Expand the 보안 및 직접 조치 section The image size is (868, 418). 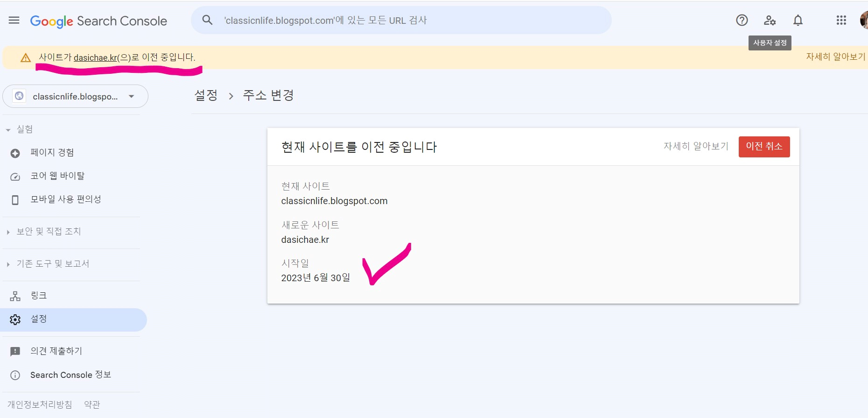(x=45, y=232)
